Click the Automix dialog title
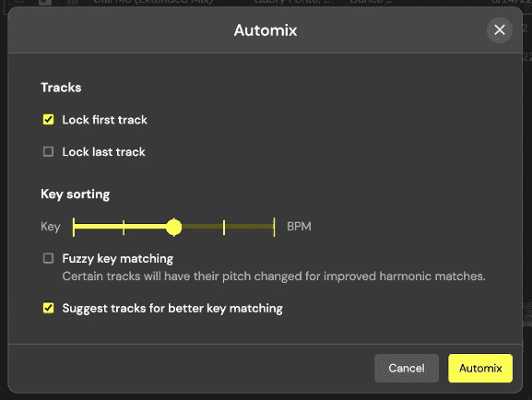This screenshot has width=532, height=400. [x=266, y=30]
